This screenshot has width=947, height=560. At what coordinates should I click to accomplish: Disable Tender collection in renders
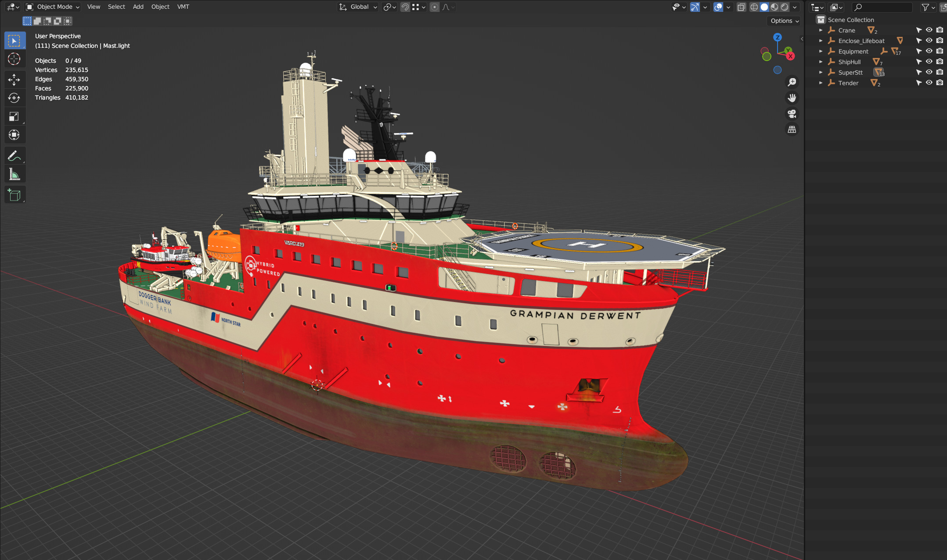click(x=940, y=83)
